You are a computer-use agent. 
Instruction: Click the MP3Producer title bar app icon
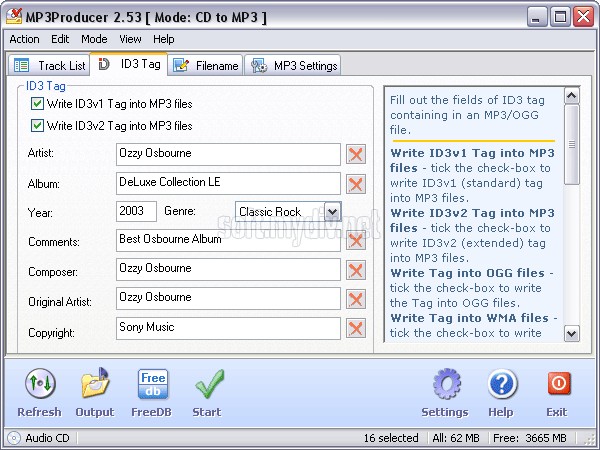tap(14, 16)
